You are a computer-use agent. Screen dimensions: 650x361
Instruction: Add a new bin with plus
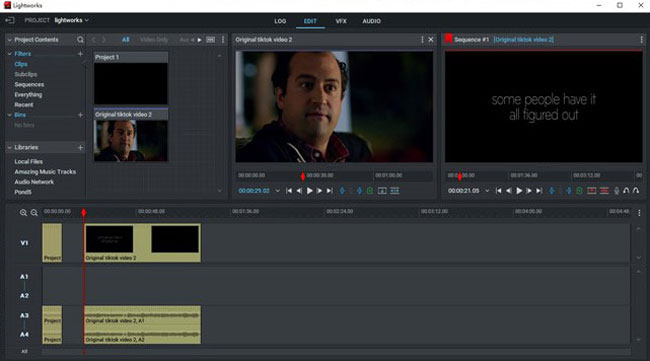pyautogui.click(x=80, y=115)
